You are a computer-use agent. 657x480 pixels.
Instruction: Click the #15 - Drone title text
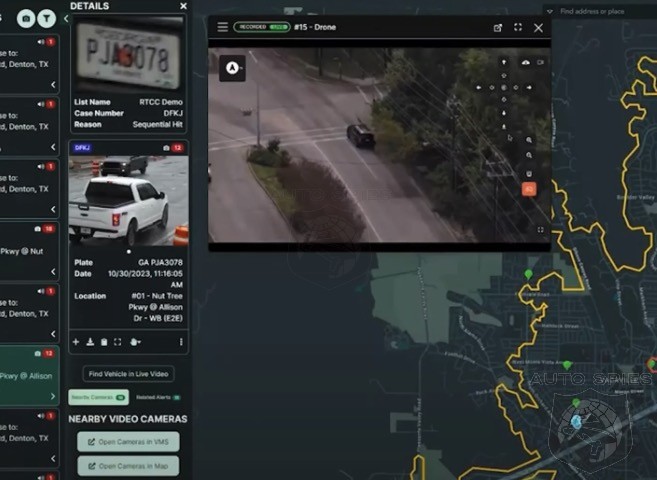tap(315, 27)
